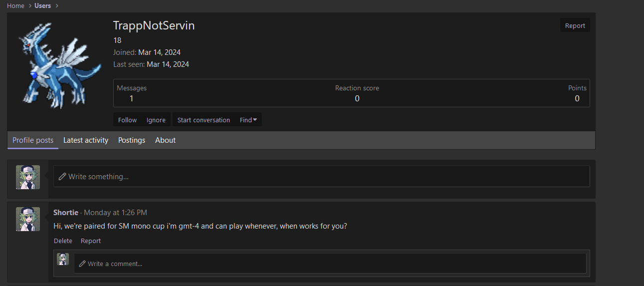
Task: Expand the Find dropdown menu
Action: click(x=248, y=120)
